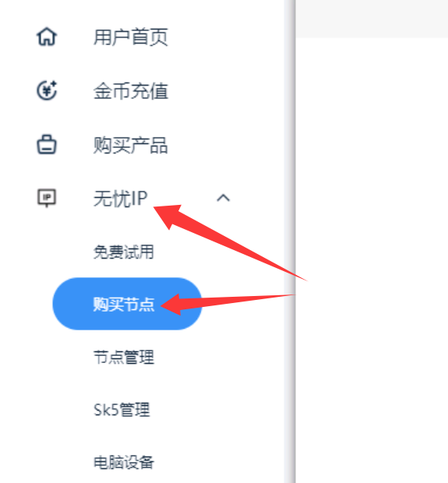Click the home icon beside 用户首页

[47, 37]
